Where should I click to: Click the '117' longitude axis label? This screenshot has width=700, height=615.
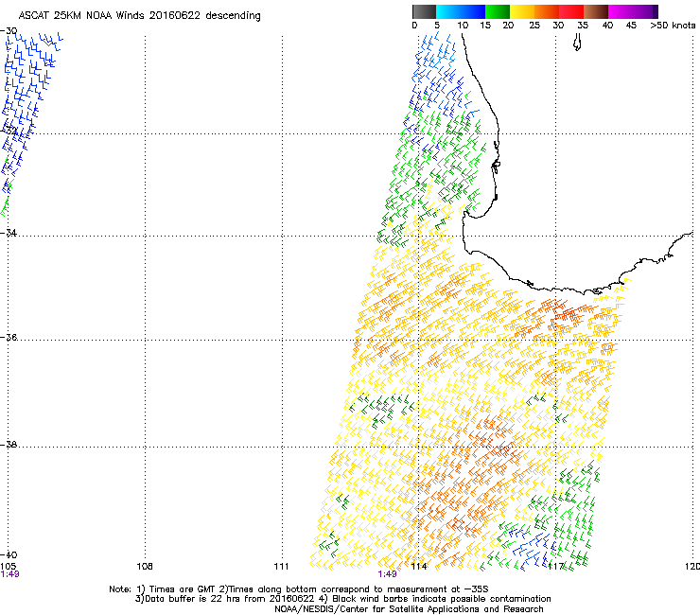[556, 567]
